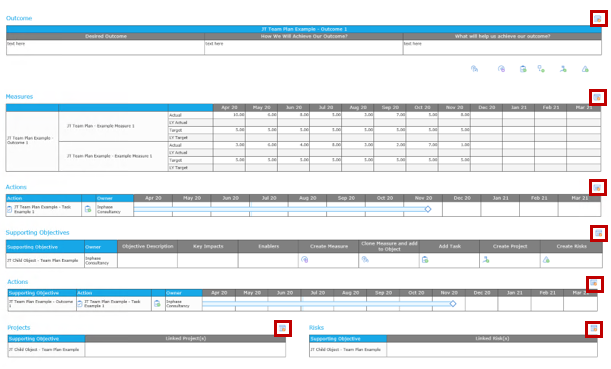Click Clone Measure and add to Object icon
Screen dimensions: 611x369
(x=365, y=260)
